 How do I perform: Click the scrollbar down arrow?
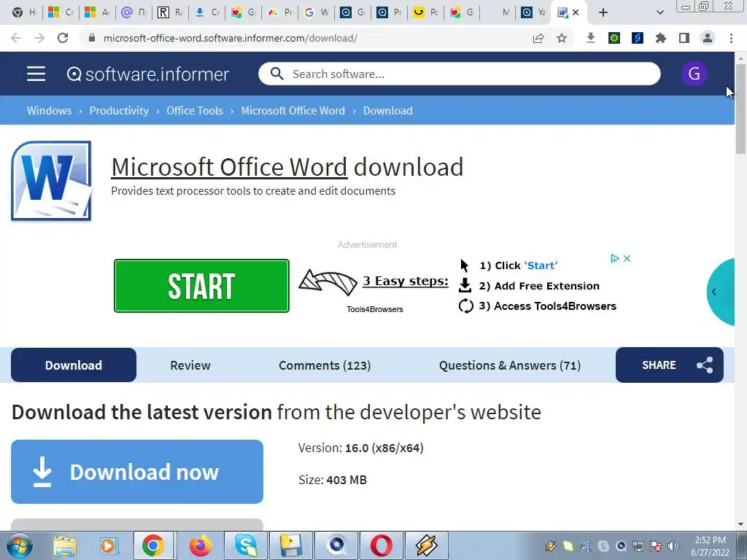coord(740,524)
